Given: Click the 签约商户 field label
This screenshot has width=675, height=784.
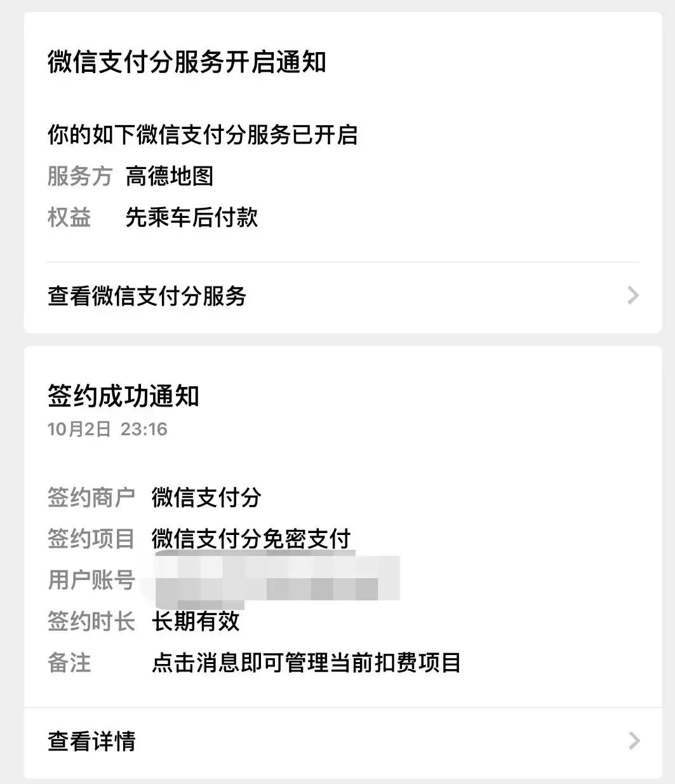Looking at the screenshot, I should 91,497.
